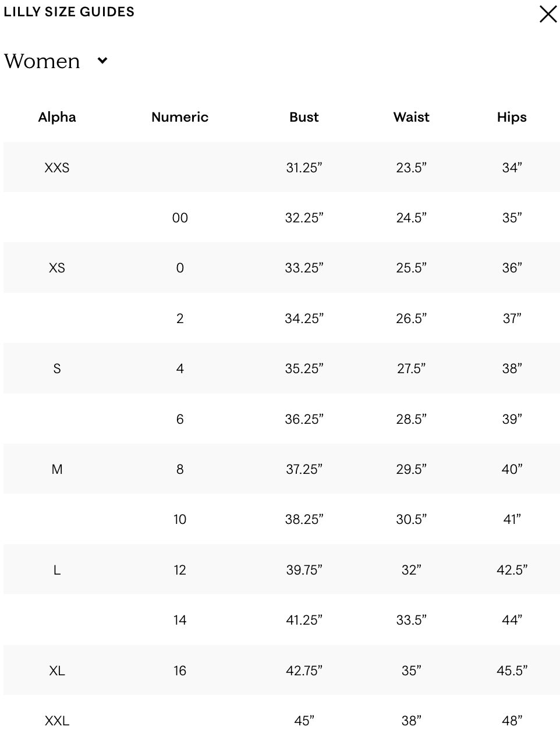Click the 16 numeric size cell

180,671
